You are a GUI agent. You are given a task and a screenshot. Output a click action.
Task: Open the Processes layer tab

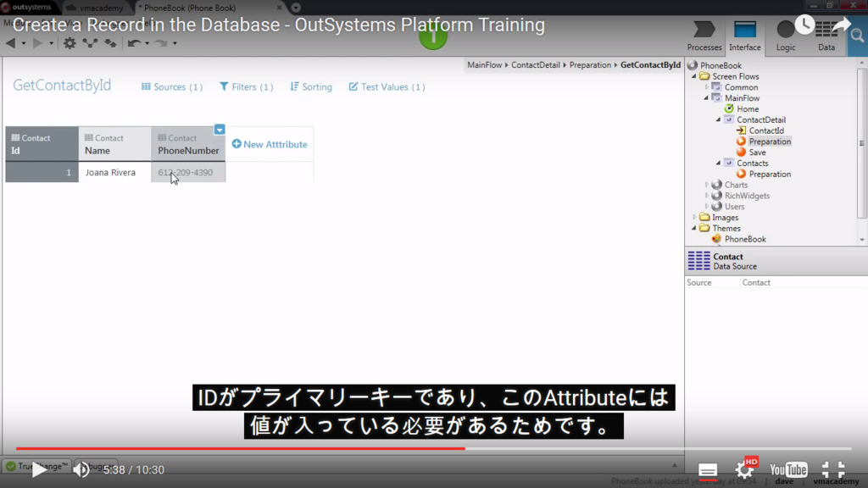pos(704,36)
